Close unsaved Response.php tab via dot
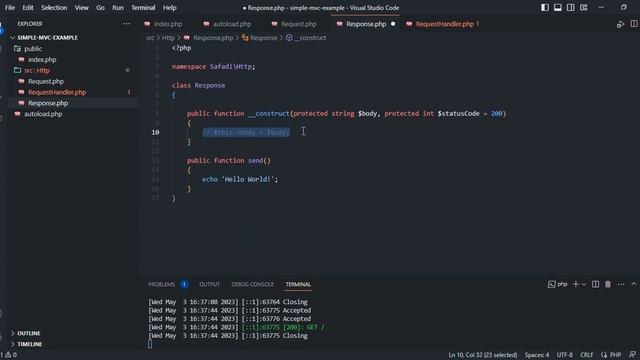This screenshot has width=640, height=360. 393,24
